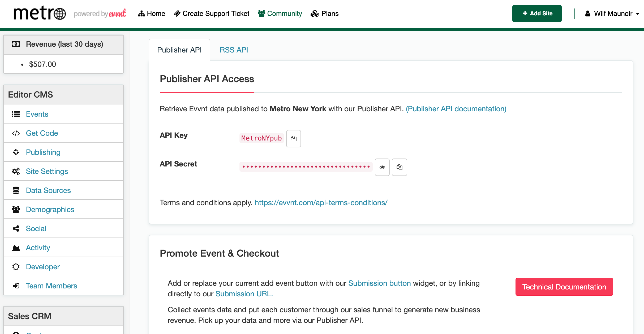Click the Plans cubes icon
The image size is (644, 334).
click(315, 14)
